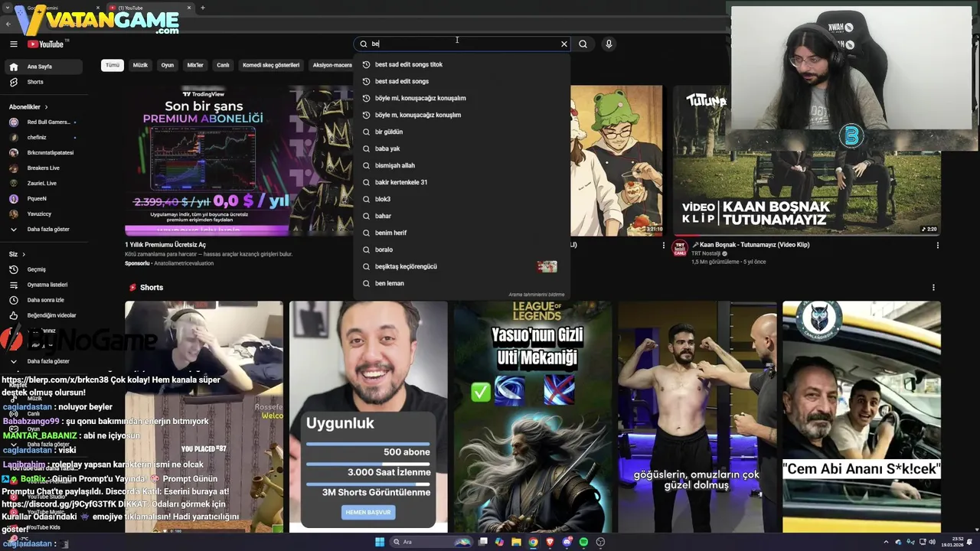Click the magnifier search button

click(583, 44)
